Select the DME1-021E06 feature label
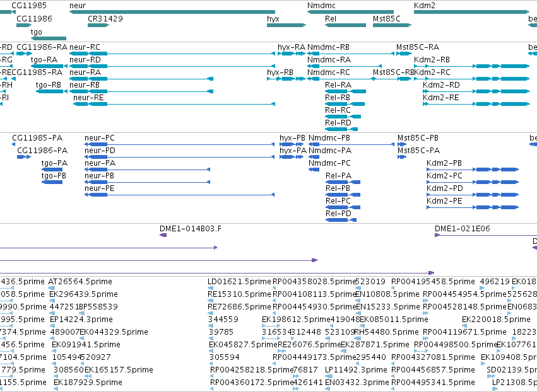 click(463, 229)
